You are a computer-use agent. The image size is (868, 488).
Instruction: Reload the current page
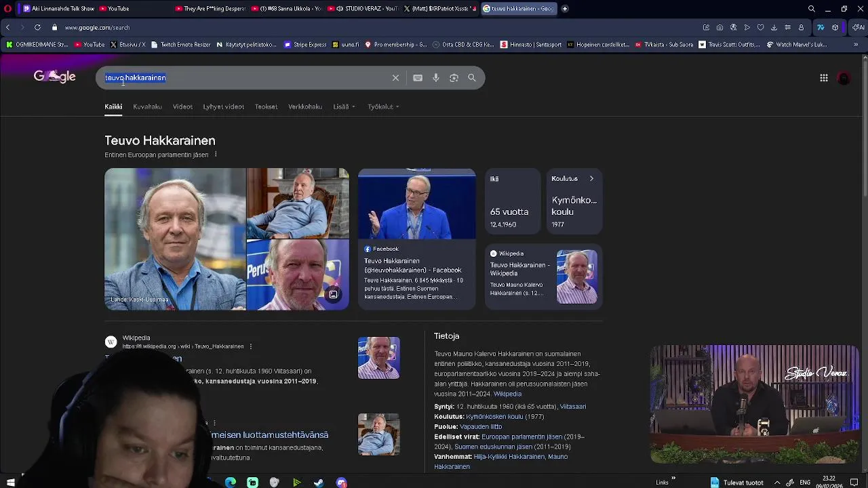[x=37, y=28]
